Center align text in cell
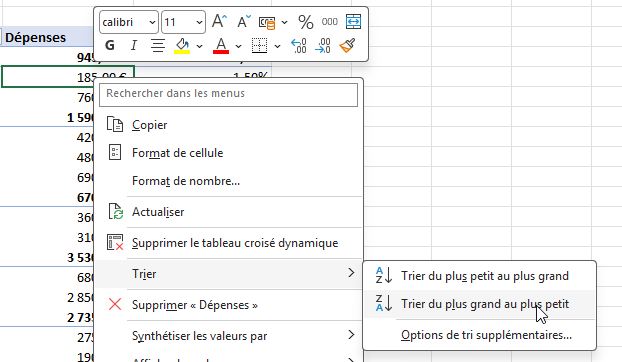 [x=158, y=45]
